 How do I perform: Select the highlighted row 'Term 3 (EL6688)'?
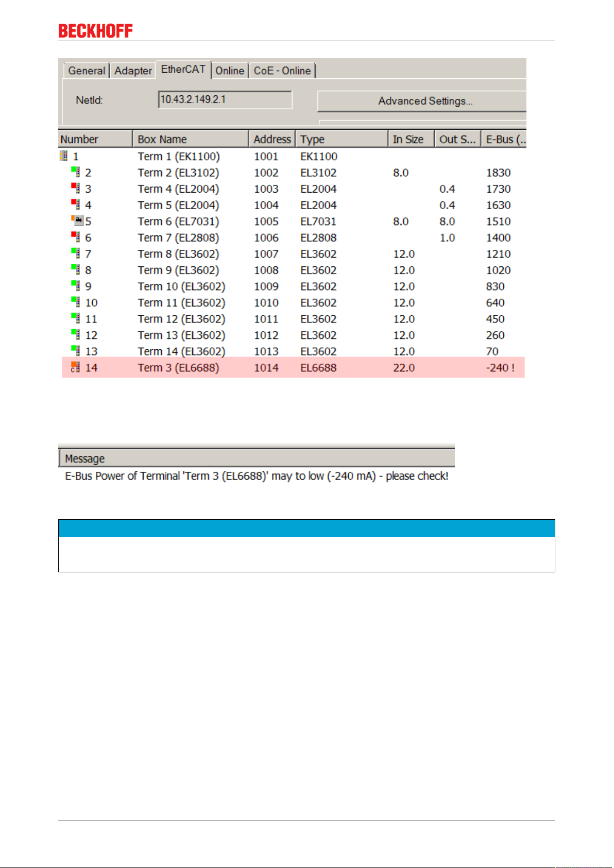point(293,368)
